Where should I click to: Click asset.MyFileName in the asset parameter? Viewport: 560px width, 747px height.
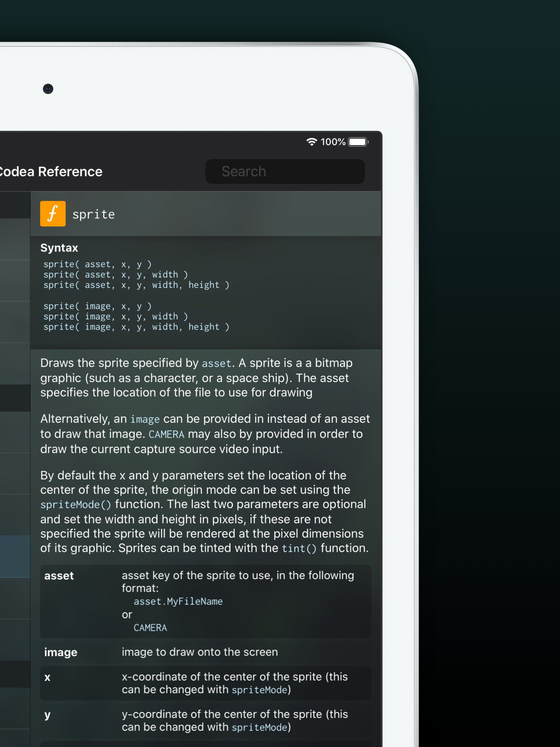(178, 602)
